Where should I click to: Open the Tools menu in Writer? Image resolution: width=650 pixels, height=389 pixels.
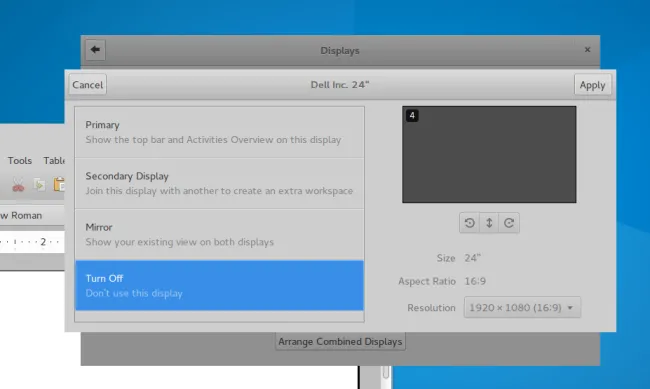19,160
